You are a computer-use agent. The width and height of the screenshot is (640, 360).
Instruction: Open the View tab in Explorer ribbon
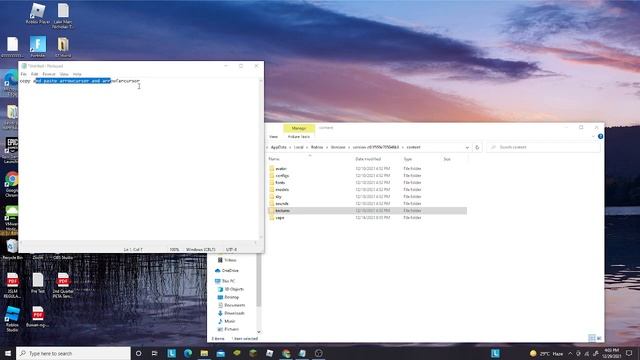(273, 137)
